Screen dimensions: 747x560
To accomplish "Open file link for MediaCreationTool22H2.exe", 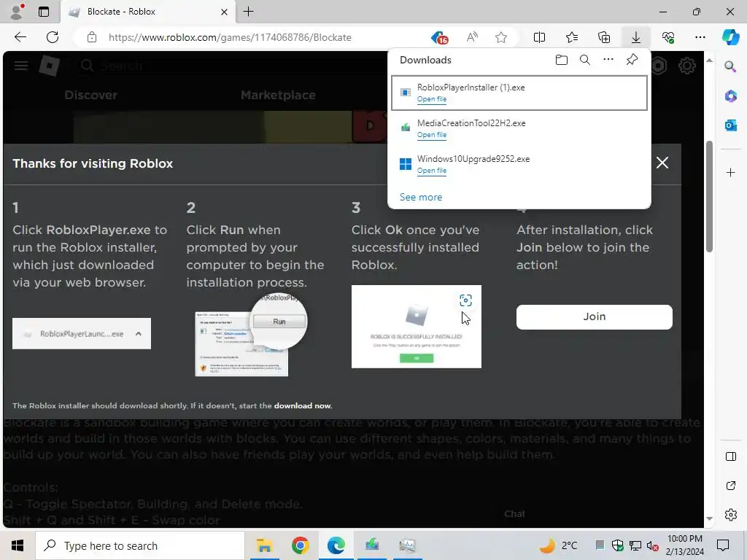I will 432,135.
